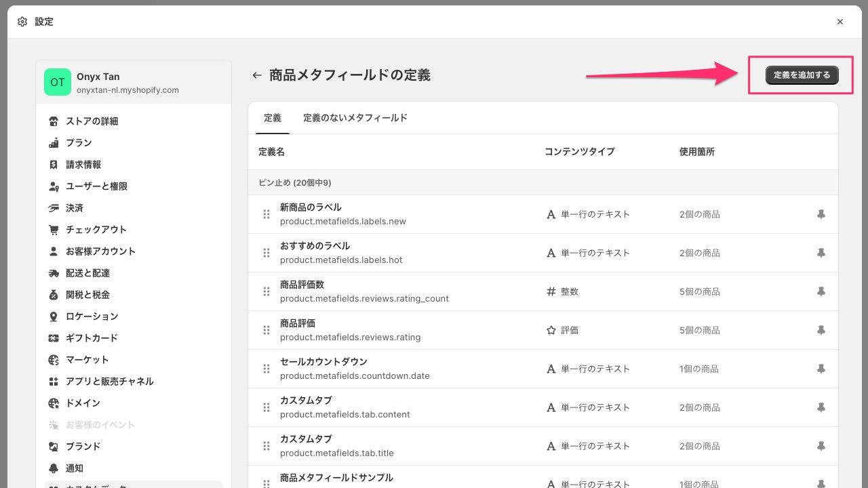Viewport: 868px width, 488px height.
Task: Click the OT store avatar
Action: 58,82
